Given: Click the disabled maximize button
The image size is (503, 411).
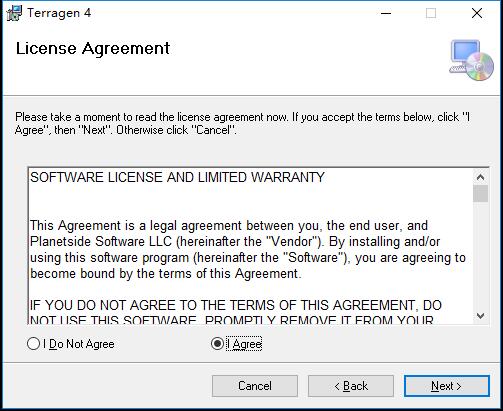Looking at the screenshot, I should click(x=431, y=13).
